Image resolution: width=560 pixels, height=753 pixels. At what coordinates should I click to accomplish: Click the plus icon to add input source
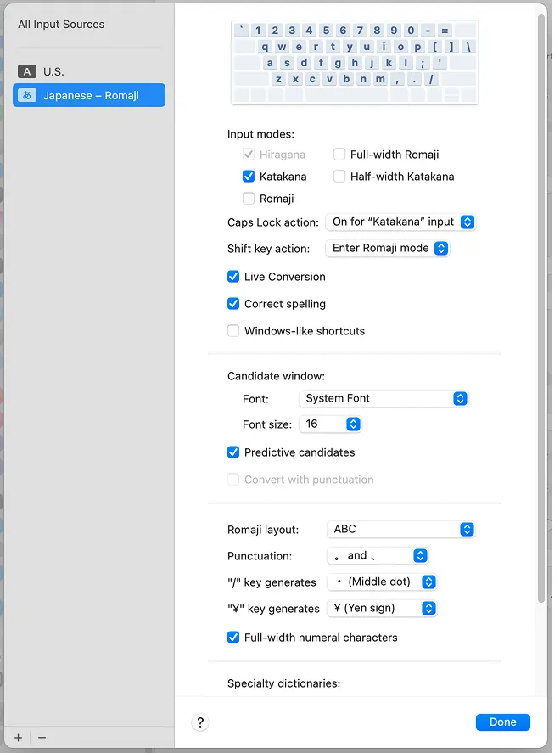19,738
